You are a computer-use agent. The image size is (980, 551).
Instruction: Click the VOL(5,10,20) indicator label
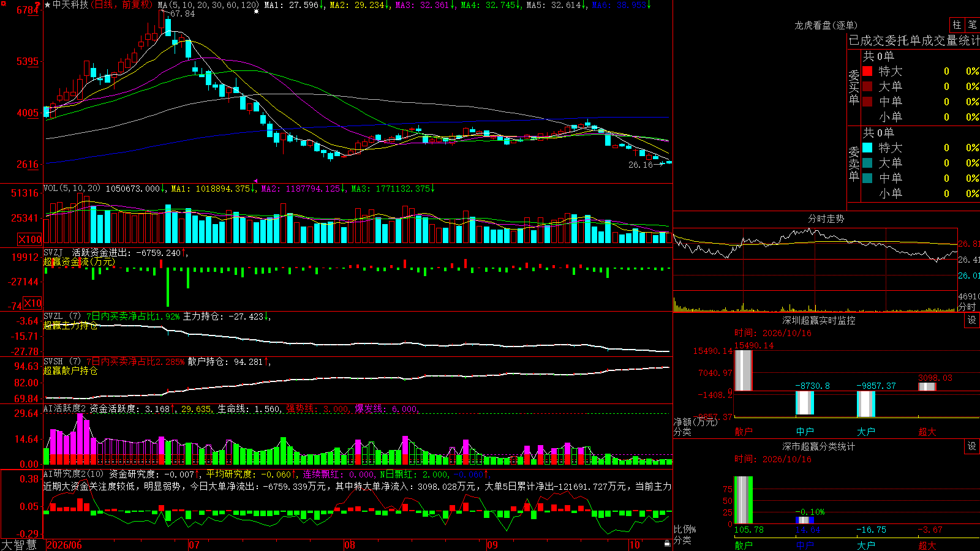(x=72, y=189)
